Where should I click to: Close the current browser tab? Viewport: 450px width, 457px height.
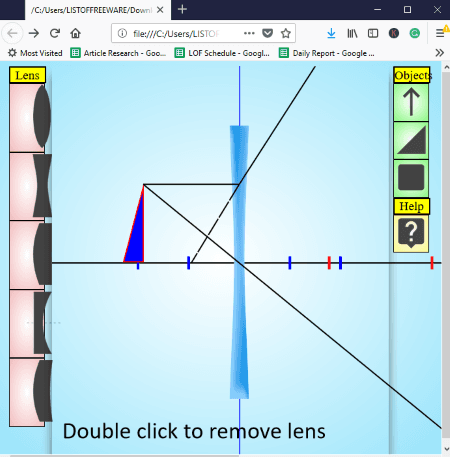point(160,10)
